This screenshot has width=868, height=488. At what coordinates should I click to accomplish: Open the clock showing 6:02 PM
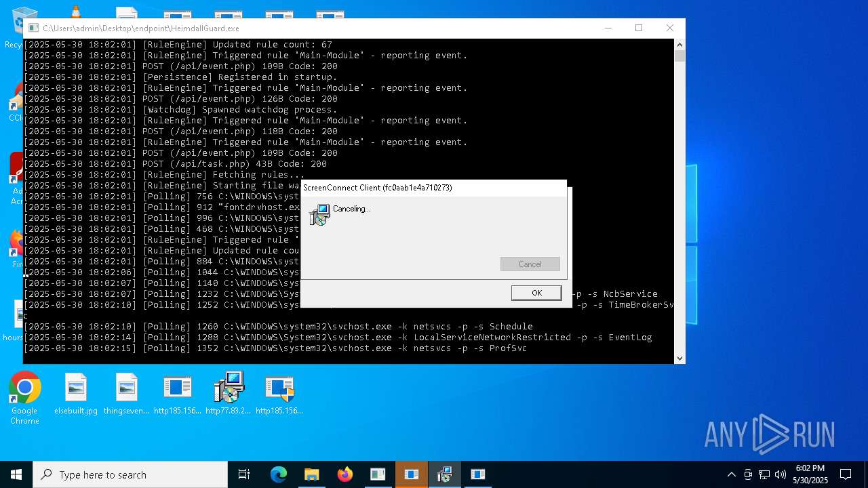click(x=811, y=474)
